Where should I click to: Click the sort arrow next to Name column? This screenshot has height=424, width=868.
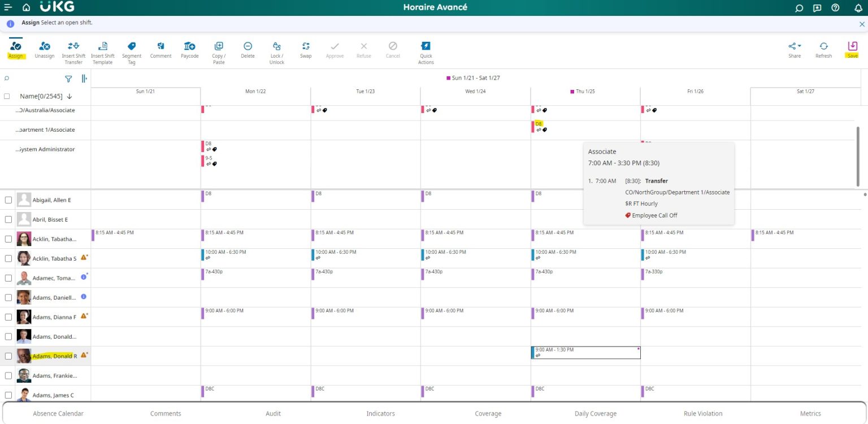[70, 96]
